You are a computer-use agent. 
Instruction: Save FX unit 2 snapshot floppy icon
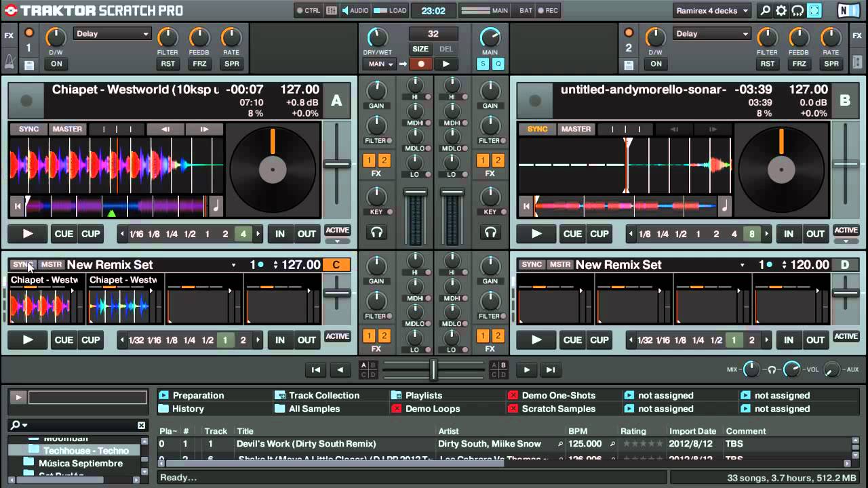tap(629, 65)
